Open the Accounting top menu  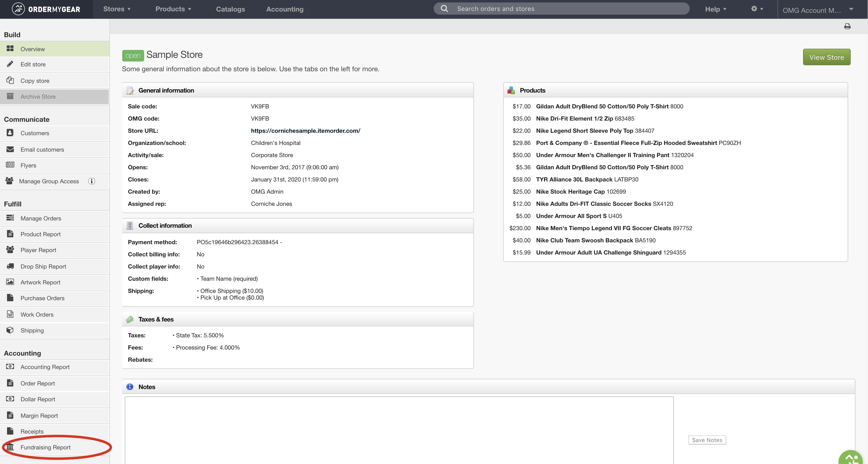click(x=285, y=9)
